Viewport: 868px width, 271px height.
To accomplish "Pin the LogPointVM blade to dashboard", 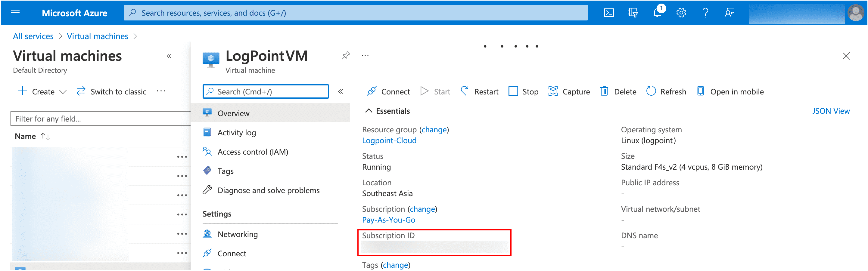I will [345, 56].
